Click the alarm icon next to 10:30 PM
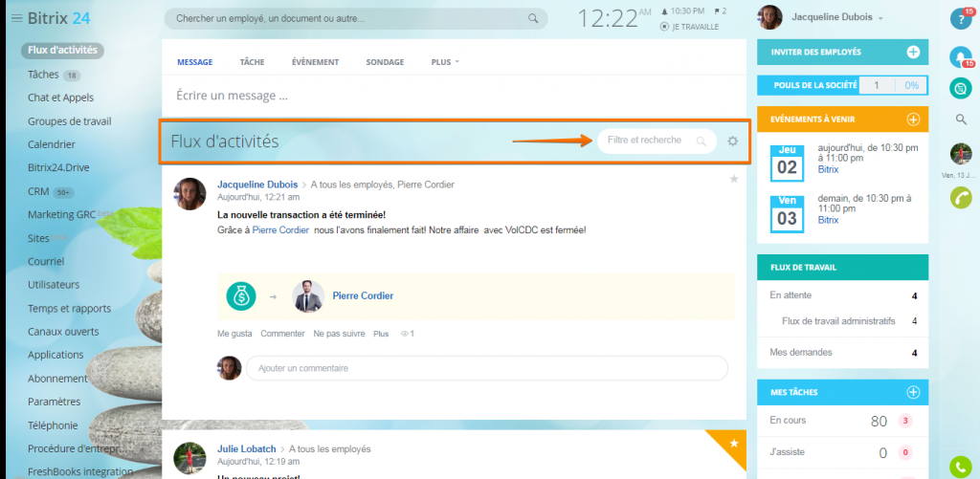Screen dimensions: 980x479 pos(664,11)
